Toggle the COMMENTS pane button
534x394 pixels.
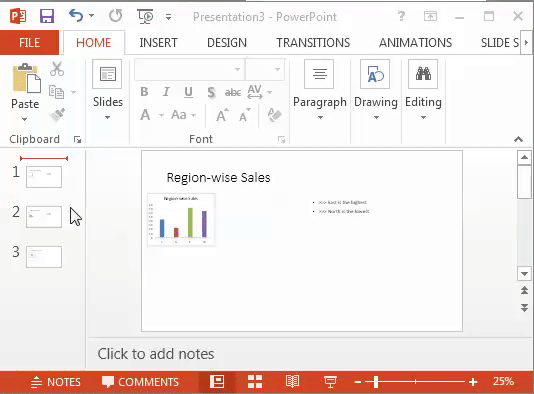tap(140, 382)
